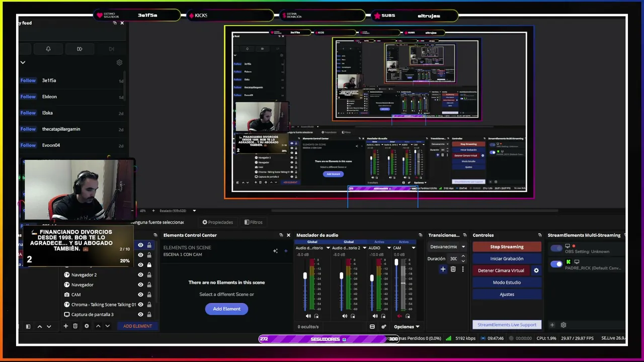Screen dimensions: 644x362
Task: Hide the Captura de pantalla 3 source
Action: [x=140, y=315]
